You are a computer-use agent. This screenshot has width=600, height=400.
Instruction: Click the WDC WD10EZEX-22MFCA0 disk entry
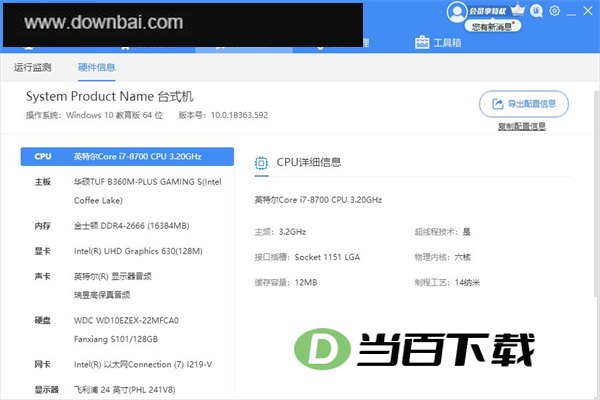click(126, 320)
